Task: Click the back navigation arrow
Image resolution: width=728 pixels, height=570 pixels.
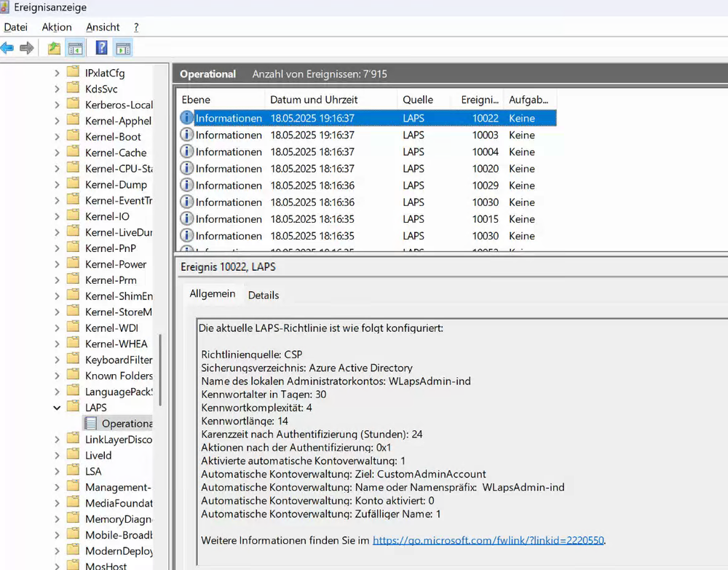Action: (x=8, y=47)
